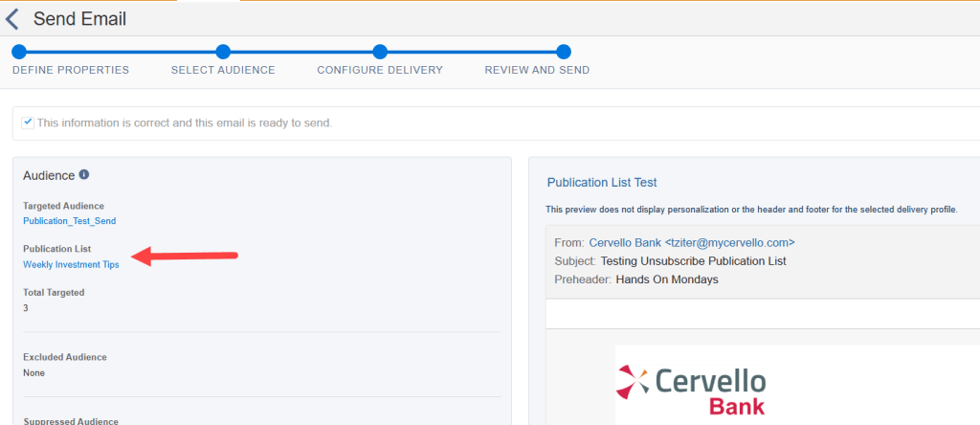The image size is (980, 425).
Task: Uncheck the email ready to send checkbox
Action: [x=28, y=123]
